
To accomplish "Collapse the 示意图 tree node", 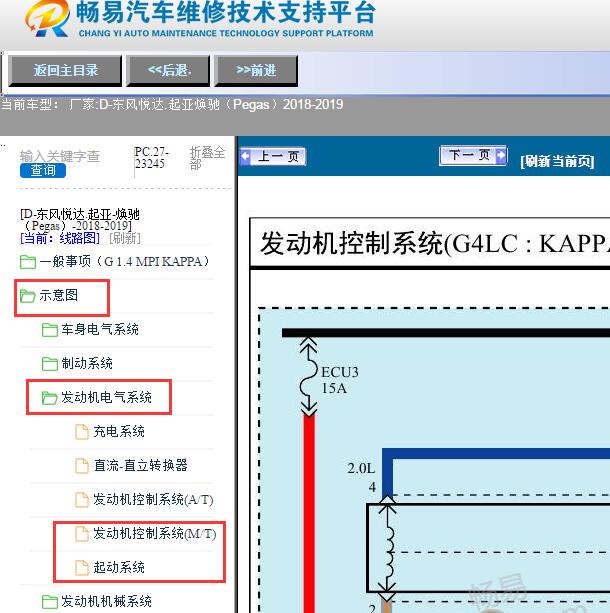I will pos(58,295).
